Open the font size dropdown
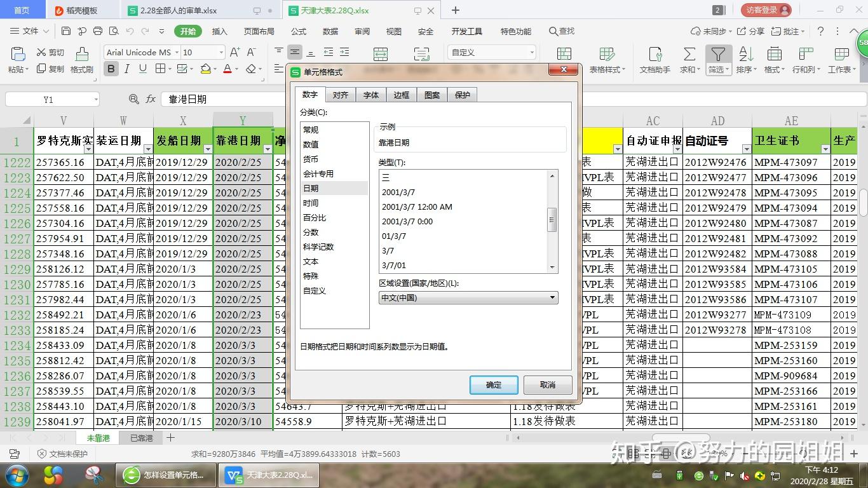 coord(221,52)
